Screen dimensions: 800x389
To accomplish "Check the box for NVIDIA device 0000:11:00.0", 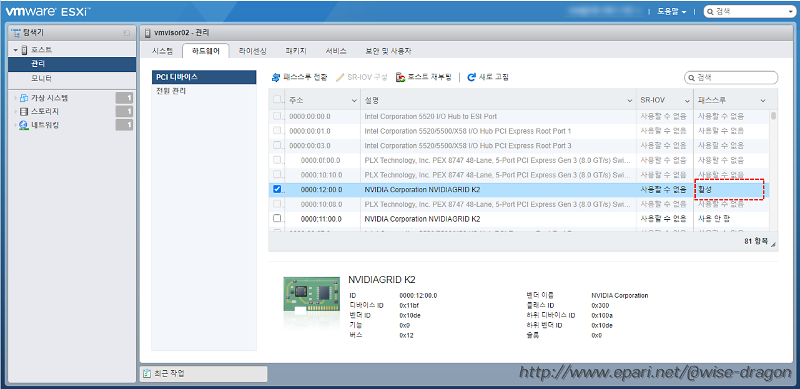I will [277, 218].
